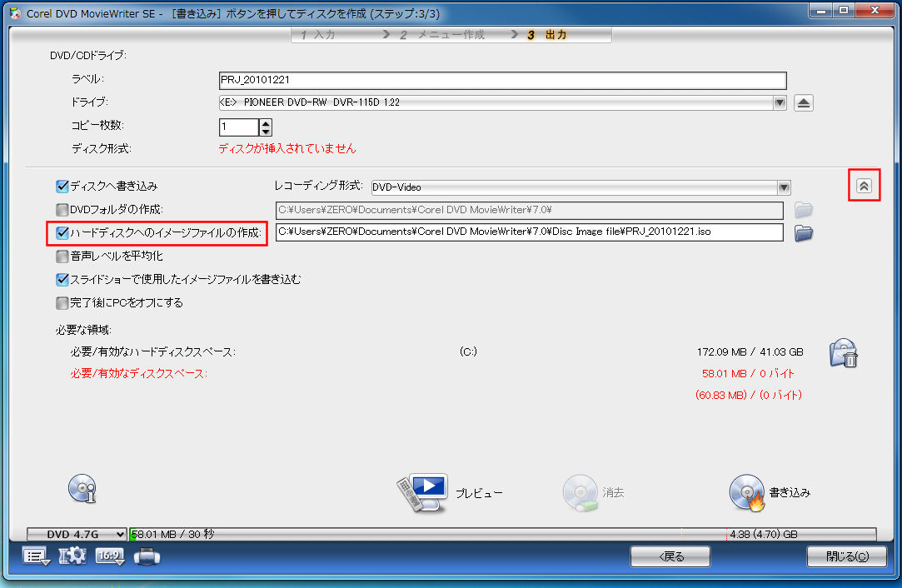The image size is (902, 588).
Task: Toggle スライドショーで使用したイメージファイルを書き込む checkbox
Action: coord(62,280)
